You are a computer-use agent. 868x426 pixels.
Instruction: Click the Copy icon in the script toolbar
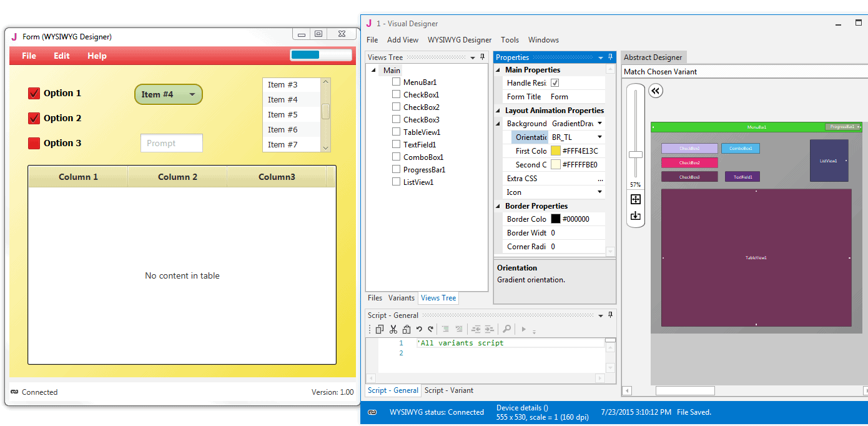(x=380, y=329)
